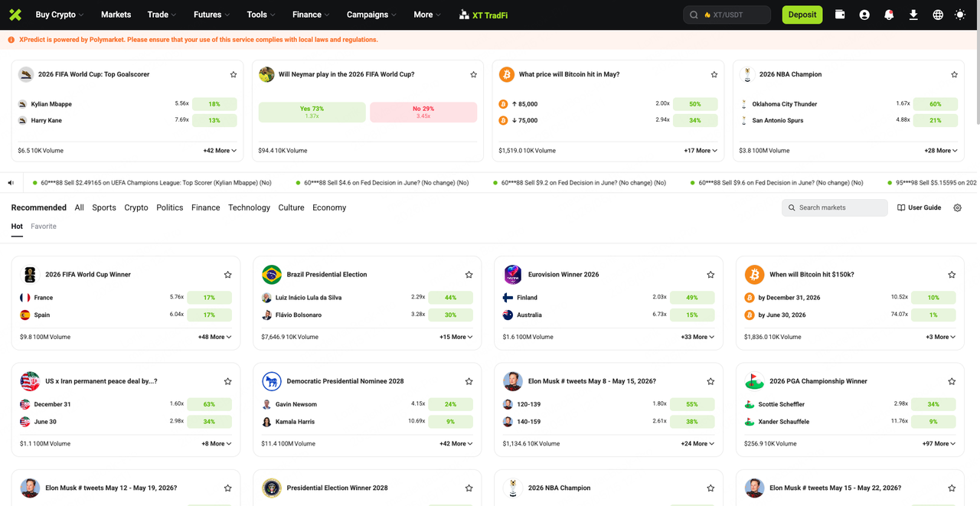This screenshot has width=980, height=506.
Task: Star the Eurovision Winner 2026 market
Action: click(x=710, y=275)
